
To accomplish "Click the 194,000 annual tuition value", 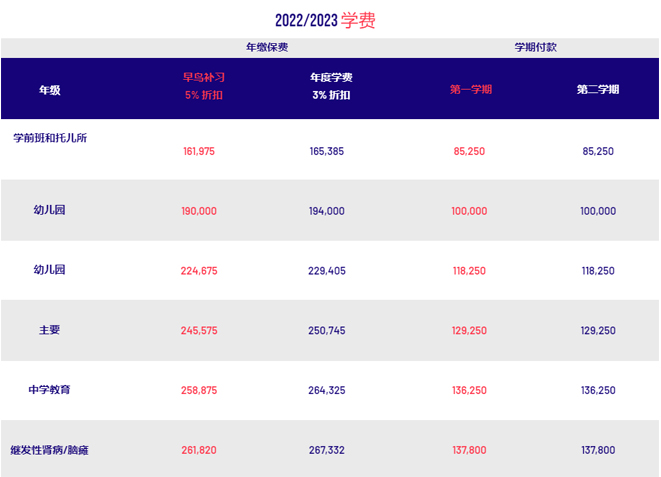I will coord(327,211).
